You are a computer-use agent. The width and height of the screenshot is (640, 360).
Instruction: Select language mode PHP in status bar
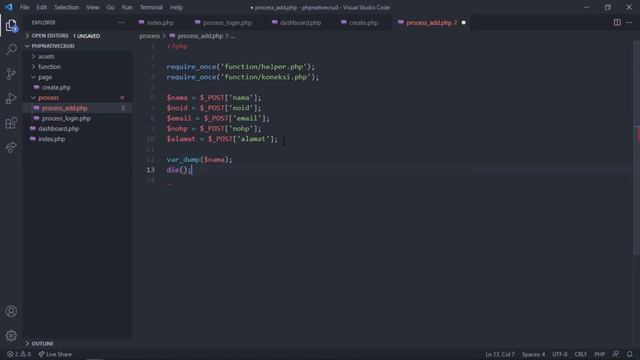coord(599,354)
